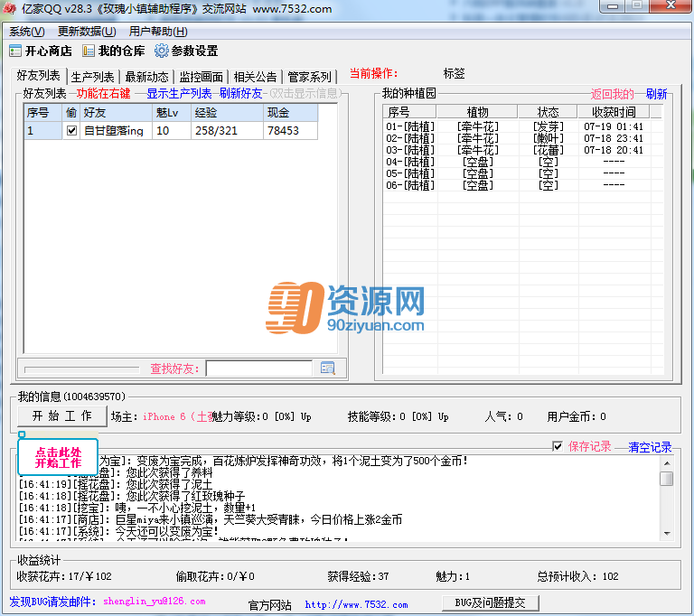Click the shenglin_yu@126.com email link

click(154, 602)
